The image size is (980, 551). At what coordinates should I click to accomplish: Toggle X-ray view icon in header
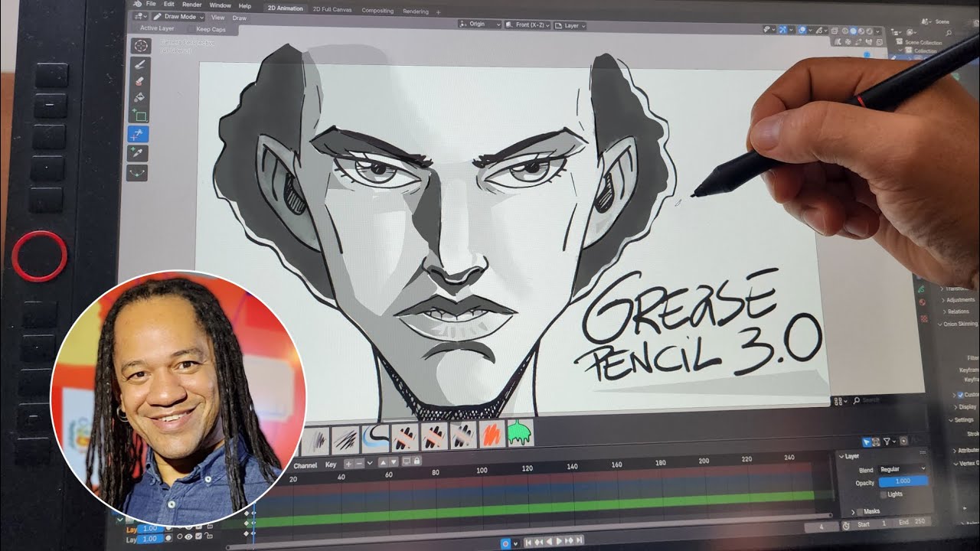click(835, 31)
